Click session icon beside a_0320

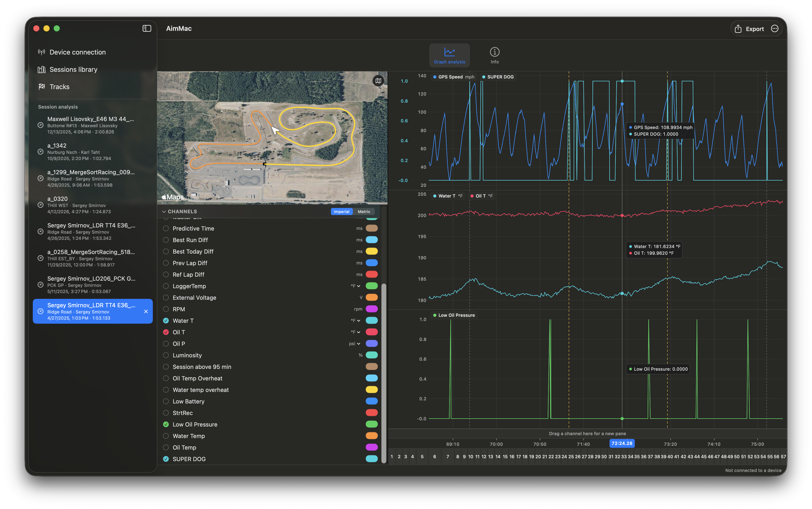coord(40,205)
